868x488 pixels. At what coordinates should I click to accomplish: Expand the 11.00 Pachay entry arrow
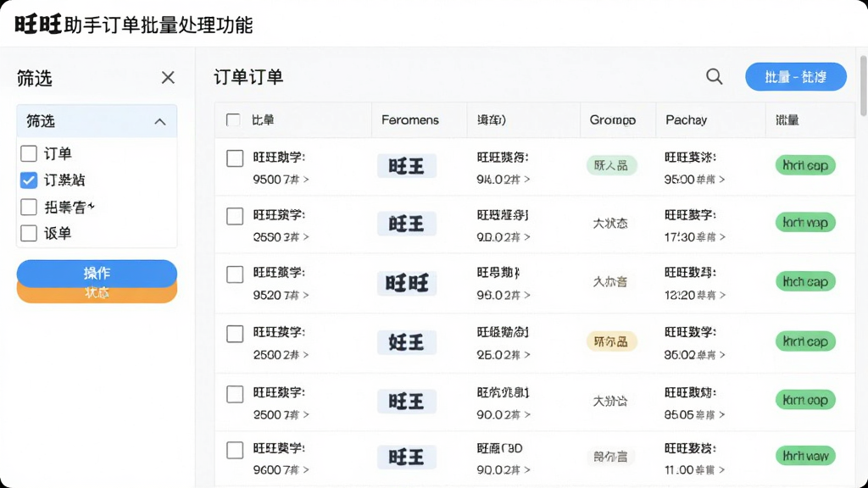pyautogui.click(x=722, y=469)
